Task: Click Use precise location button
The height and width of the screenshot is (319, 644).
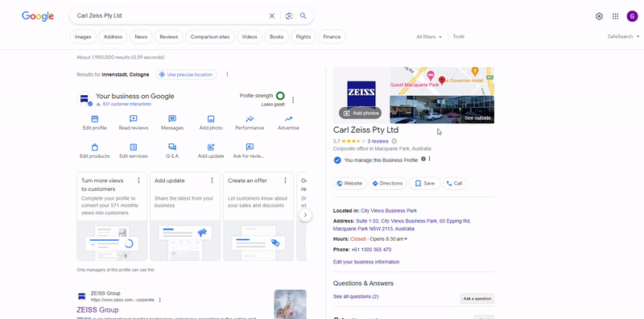Action: pos(186,74)
